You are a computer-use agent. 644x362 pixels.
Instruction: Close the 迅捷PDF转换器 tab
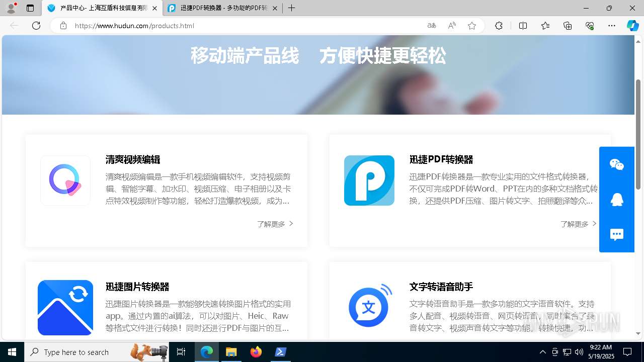point(275,8)
